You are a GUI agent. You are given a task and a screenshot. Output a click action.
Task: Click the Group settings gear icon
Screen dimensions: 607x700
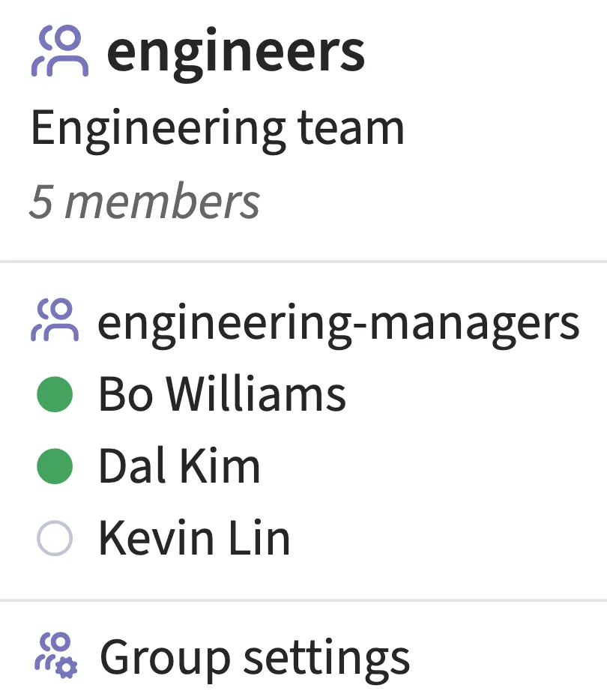pos(56,657)
